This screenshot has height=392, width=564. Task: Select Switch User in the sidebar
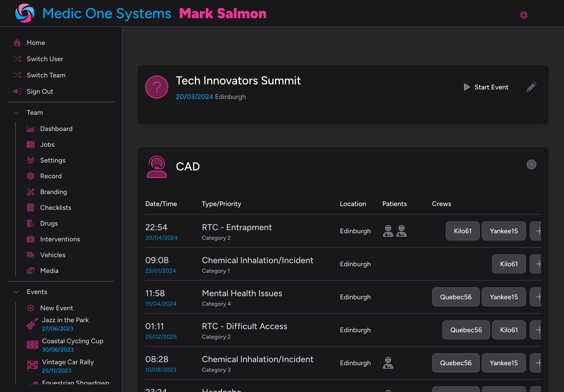45,59
